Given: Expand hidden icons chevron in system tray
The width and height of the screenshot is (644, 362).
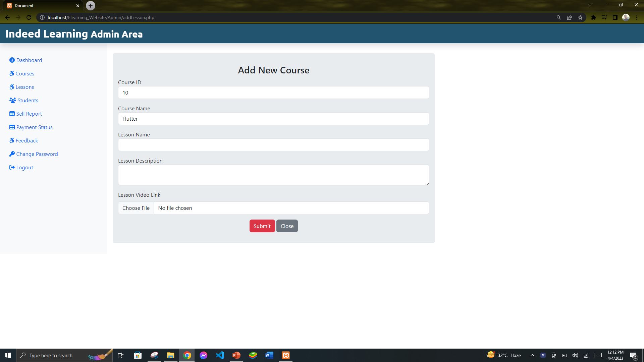Looking at the screenshot, I should (532, 355).
